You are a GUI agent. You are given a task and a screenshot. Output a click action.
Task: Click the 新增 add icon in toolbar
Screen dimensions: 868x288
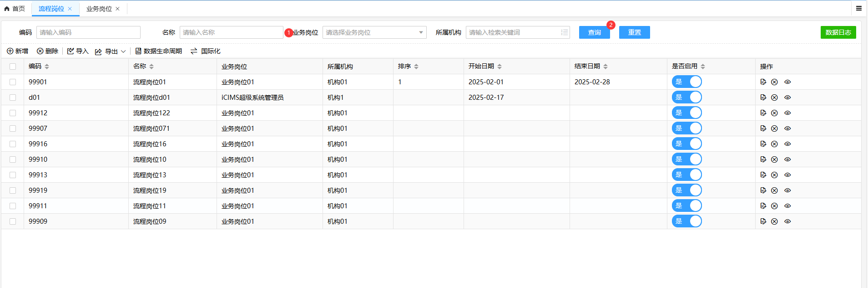(x=10, y=51)
